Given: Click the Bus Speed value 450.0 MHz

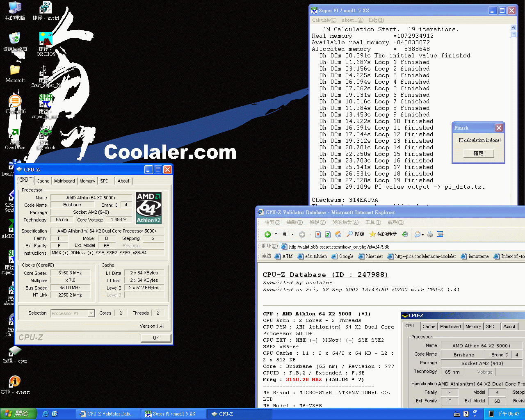Looking at the screenshot, I should [70, 288].
